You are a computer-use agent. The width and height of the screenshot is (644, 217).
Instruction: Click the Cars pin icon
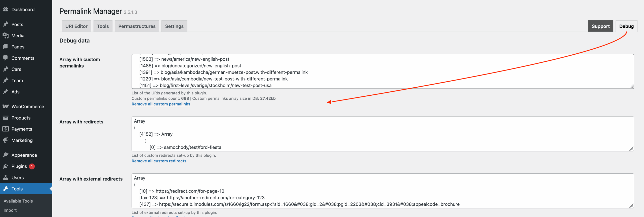pos(6,69)
